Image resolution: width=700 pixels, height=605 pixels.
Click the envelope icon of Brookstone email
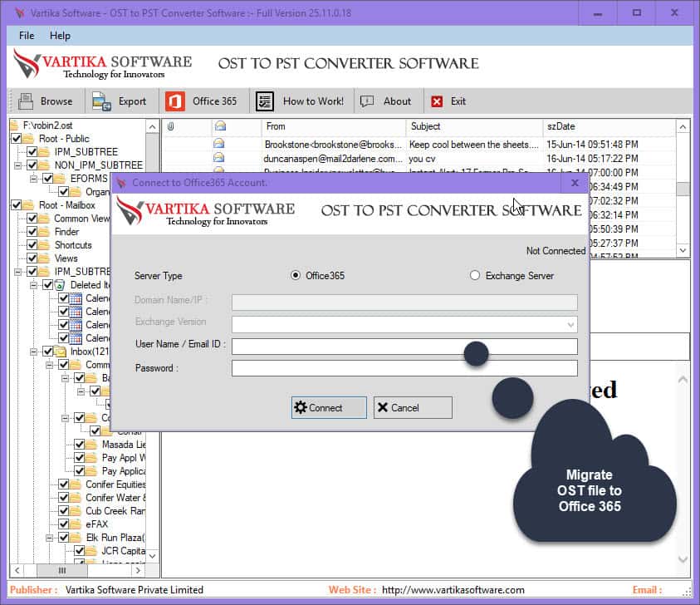[x=218, y=144]
